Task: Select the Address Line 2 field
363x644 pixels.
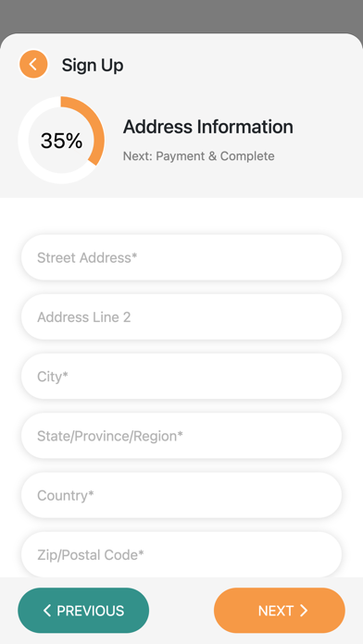Action: (181, 316)
